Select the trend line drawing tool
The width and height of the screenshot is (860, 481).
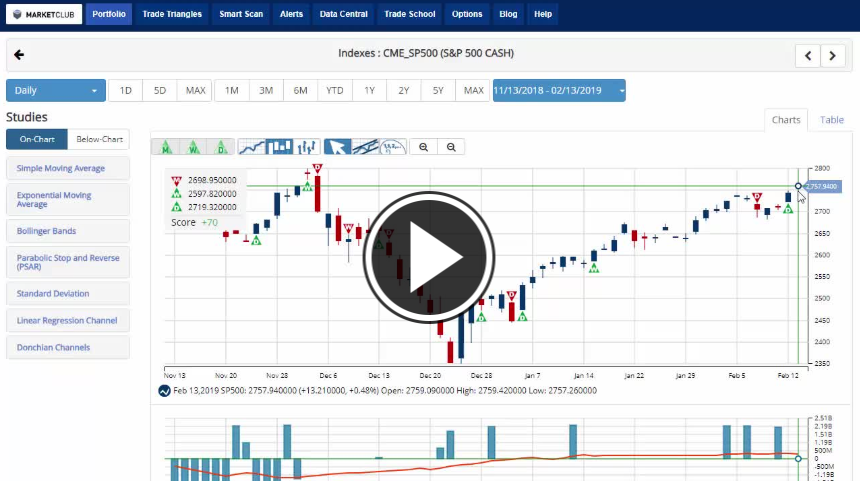pos(365,147)
